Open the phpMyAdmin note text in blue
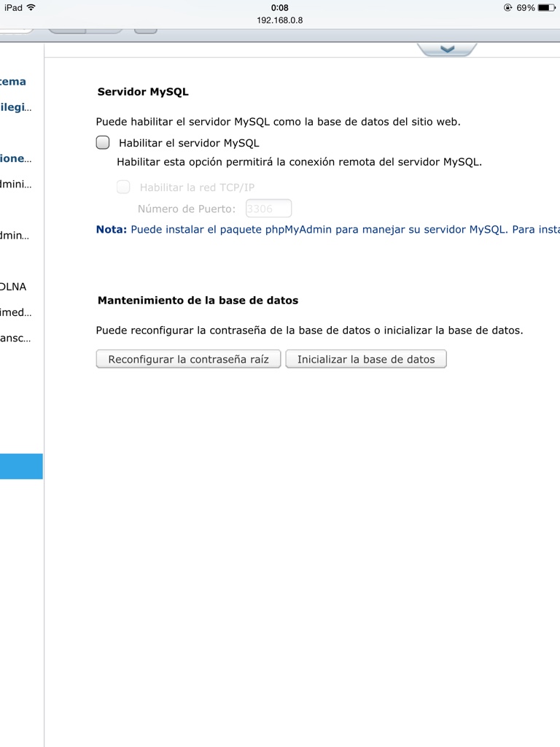Viewport: 560px width, 747px height. tap(328, 230)
